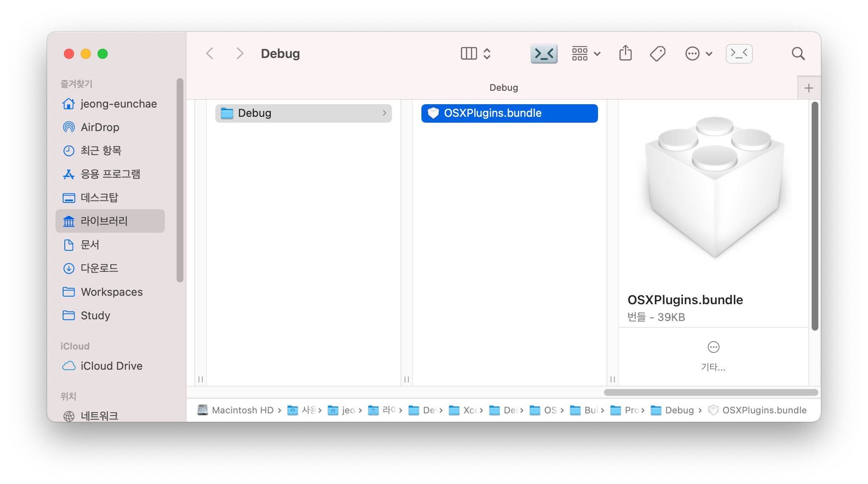Click the highlighted terminal toolbar icon

point(544,53)
